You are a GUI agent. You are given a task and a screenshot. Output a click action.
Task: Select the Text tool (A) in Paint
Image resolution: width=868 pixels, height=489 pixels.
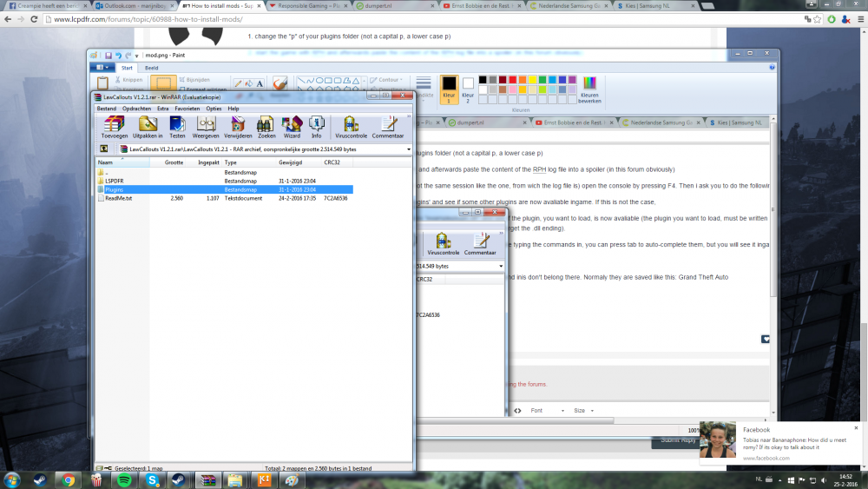pos(259,83)
